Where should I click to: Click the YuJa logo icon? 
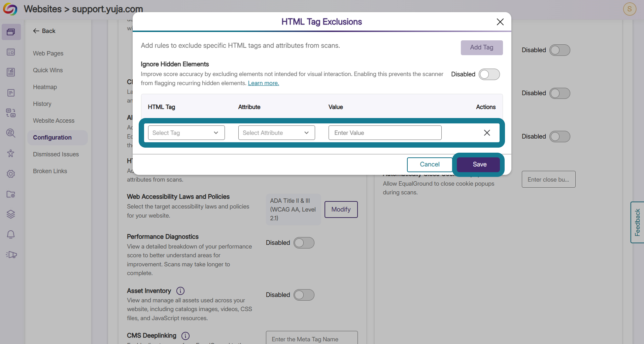point(10,9)
